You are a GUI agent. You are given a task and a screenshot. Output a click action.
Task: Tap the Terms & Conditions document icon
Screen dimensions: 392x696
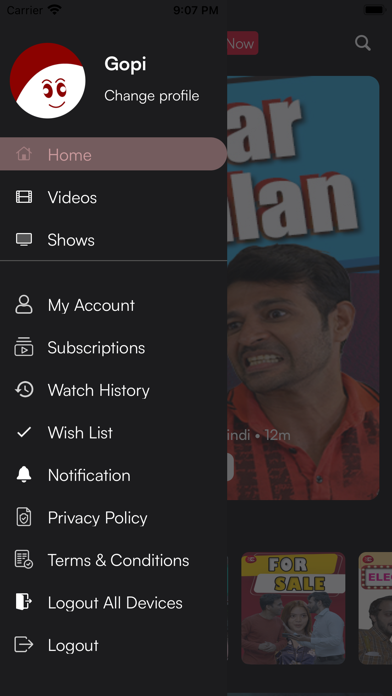24,559
